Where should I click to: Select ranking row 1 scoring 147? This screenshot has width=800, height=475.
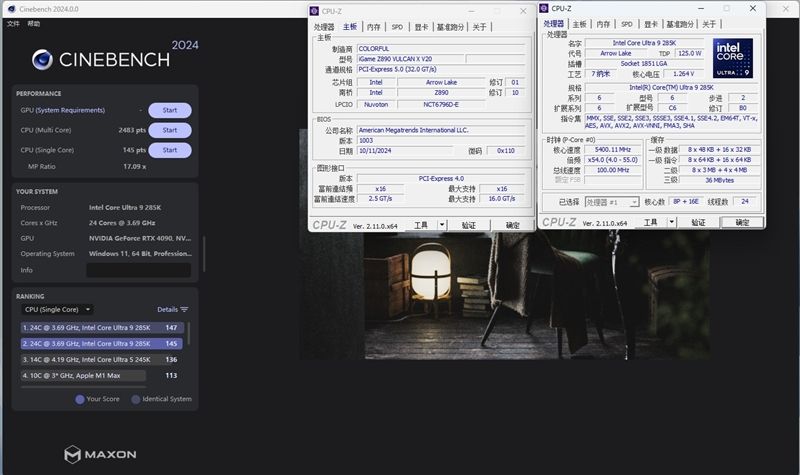[x=102, y=328]
